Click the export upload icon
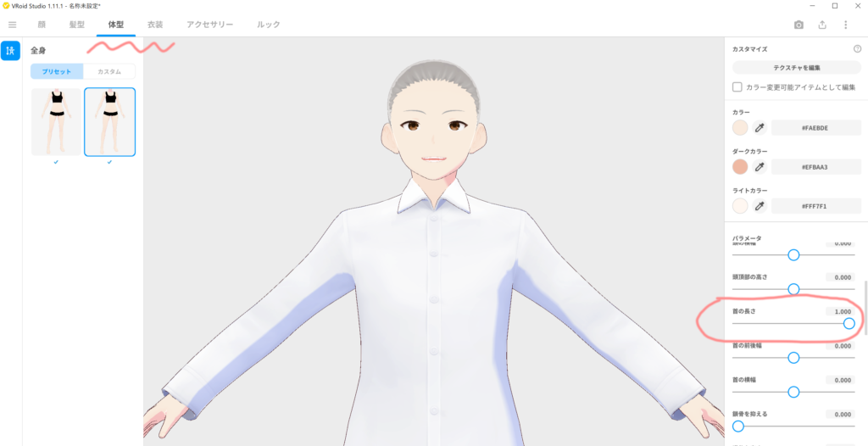 click(822, 25)
